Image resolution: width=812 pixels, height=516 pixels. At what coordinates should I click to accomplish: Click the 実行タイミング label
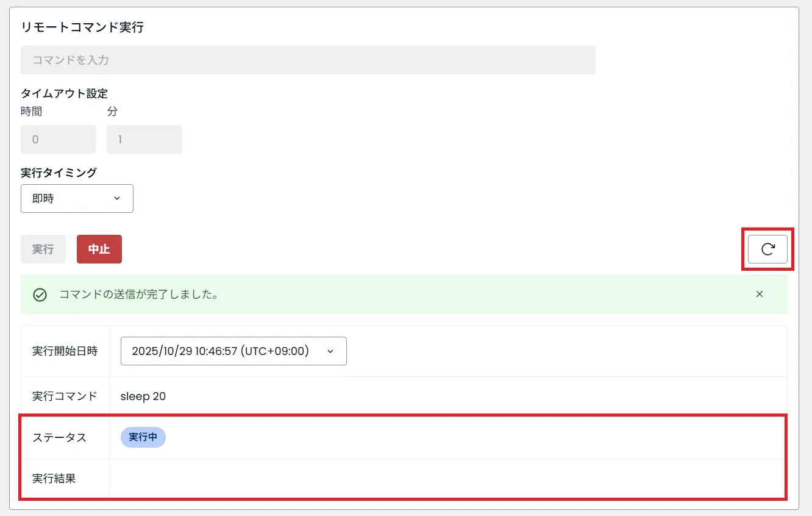tap(59, 173)
